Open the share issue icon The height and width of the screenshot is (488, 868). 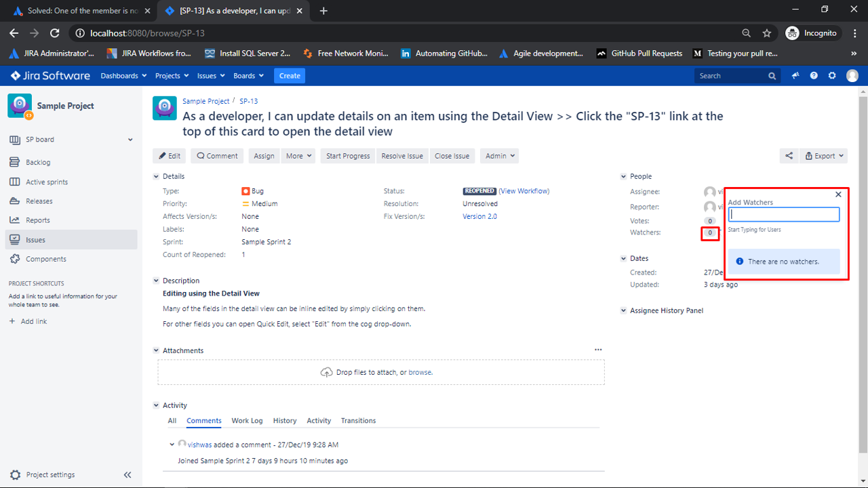[x=789, y=156]
